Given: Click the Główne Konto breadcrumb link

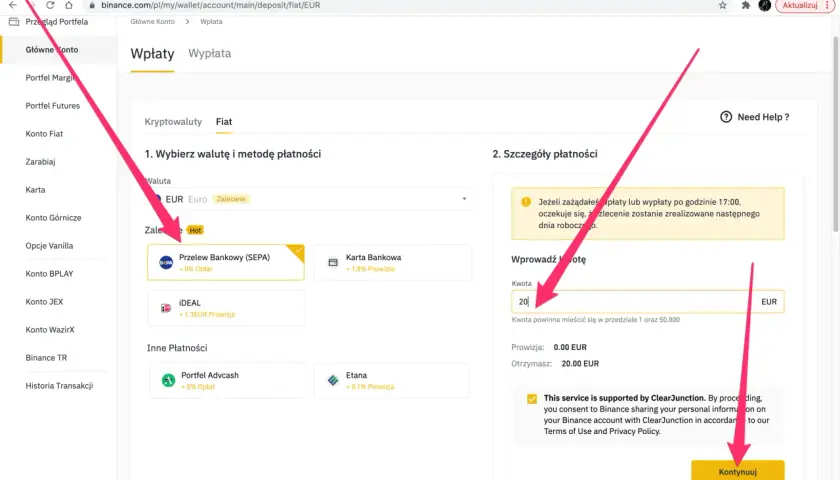Looking at the screenshot, I should [x=153, y=21].
